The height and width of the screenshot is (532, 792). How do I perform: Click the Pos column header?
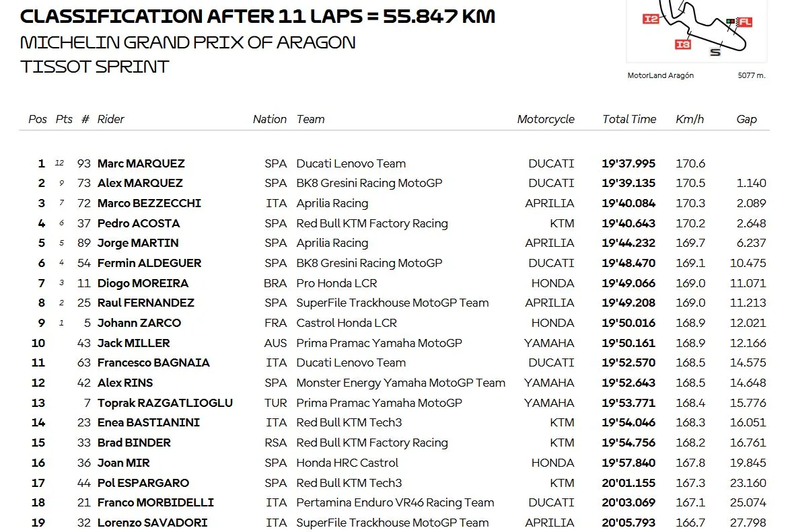point(38,119)
